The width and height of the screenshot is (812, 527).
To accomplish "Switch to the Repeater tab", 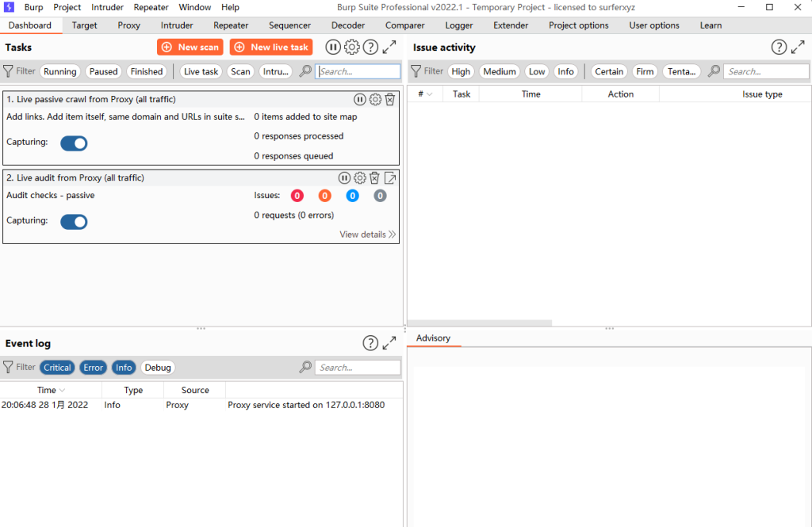I will 231,25.
